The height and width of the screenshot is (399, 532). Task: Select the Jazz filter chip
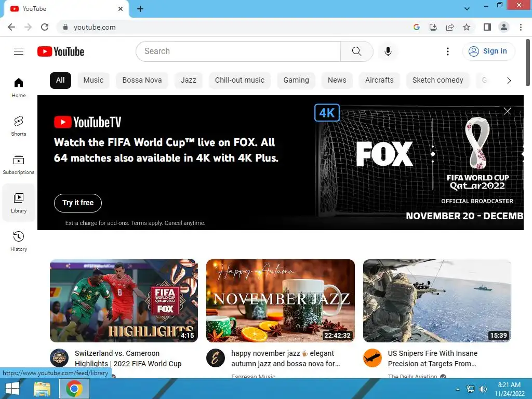(188, 81)
